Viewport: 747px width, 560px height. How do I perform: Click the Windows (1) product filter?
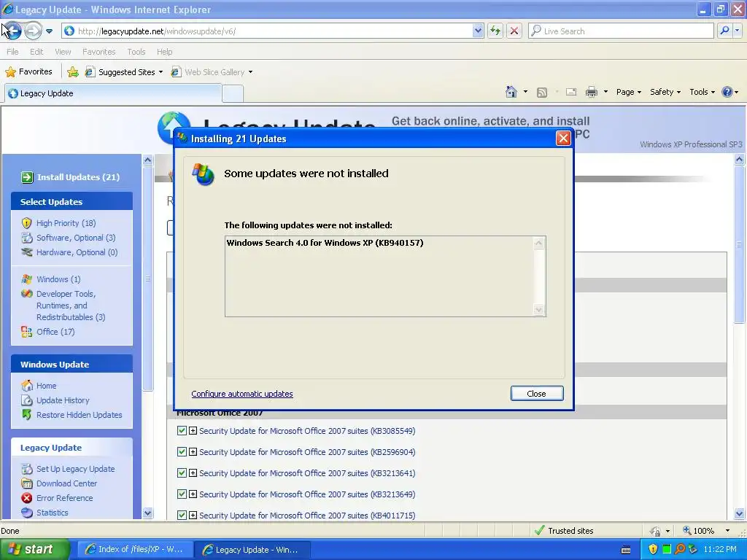(58, 279)
